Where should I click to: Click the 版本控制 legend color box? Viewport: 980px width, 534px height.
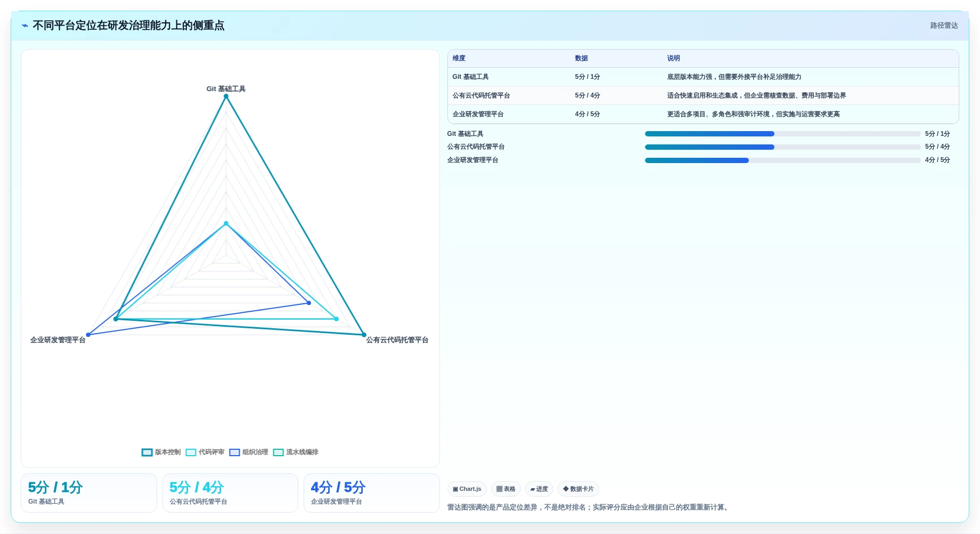coord(147,452)
